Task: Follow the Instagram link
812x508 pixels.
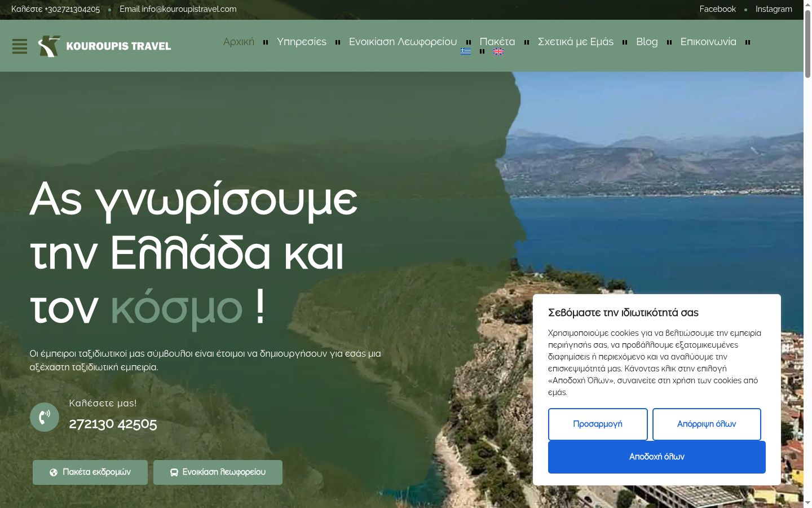Action: tap(774, 9)
